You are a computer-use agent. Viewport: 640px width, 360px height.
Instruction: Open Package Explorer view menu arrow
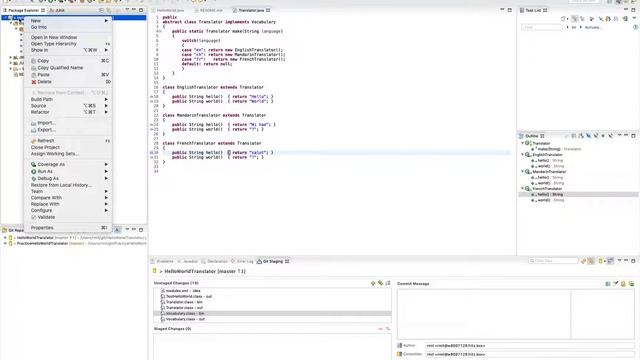(127, 10)
